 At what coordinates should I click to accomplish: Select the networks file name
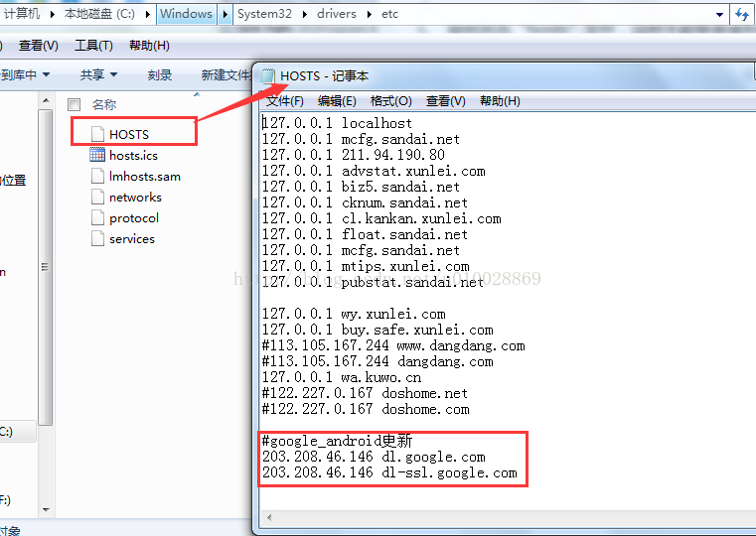pos(135,197)
